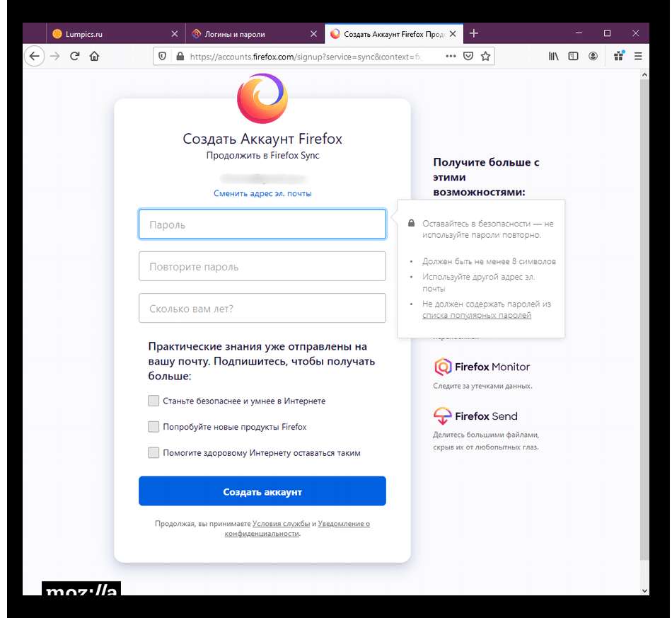Click the Firefox Send logo icon
This screenshot has width=672, height=618.
[443, 416]
